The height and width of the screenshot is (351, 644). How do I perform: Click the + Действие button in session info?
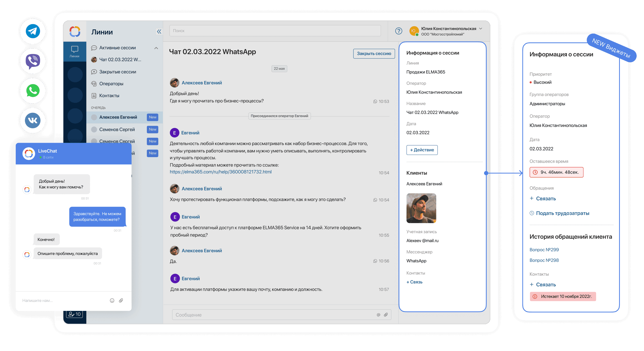click(421, 150)
